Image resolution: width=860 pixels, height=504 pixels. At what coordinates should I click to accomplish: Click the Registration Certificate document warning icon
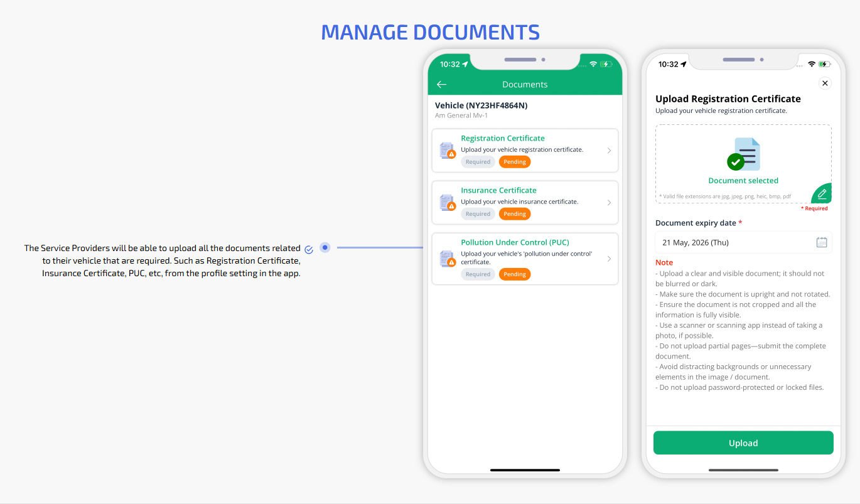(448, 151)
